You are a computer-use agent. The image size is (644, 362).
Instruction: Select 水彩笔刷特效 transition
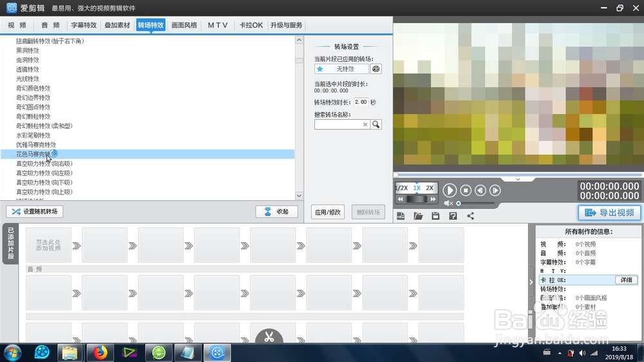point(33,135)
